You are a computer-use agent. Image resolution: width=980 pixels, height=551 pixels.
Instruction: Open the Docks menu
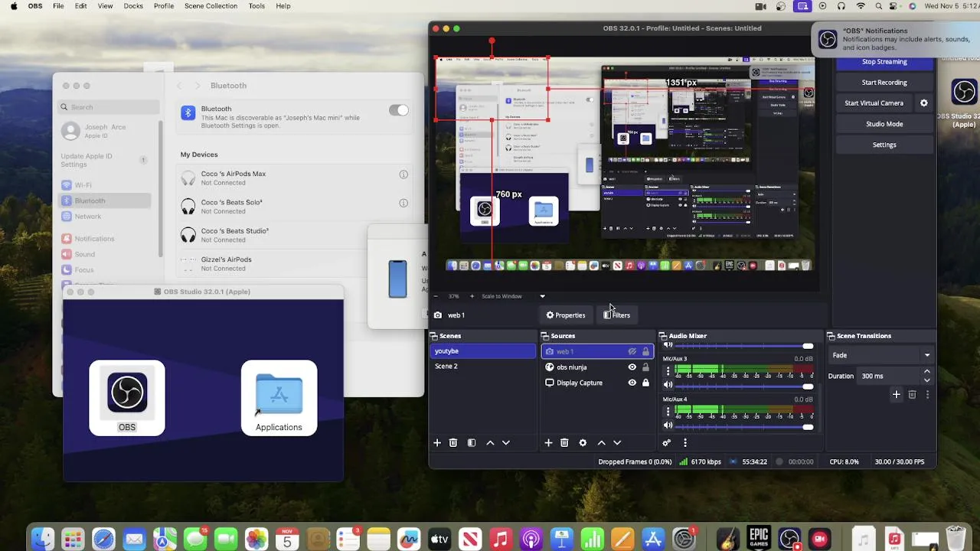133,6
